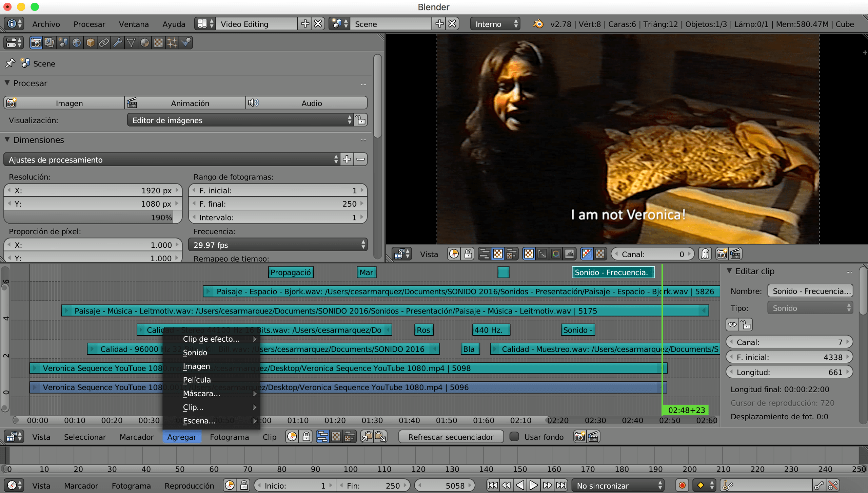The width and height of the screenshot is (868, 493).
Task: Click the Audio render button
Action: (307, 103)
